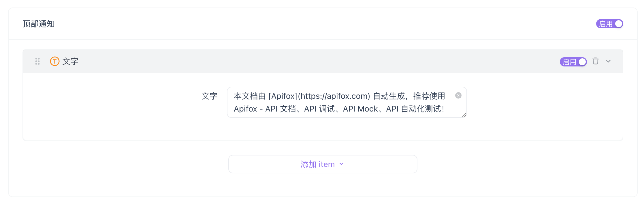
Task: Click the circled T icon beside 文字 label
Action: pyautogui.click(x=54, y=61)
